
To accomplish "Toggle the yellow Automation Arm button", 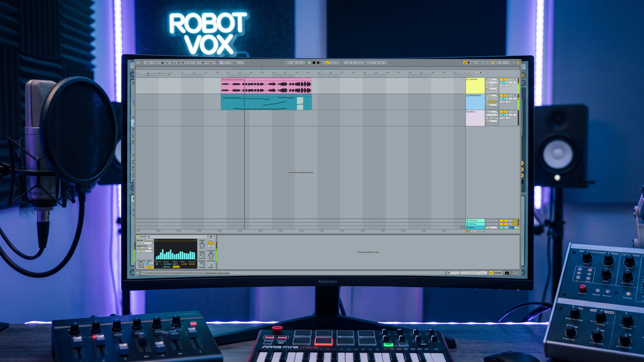I will 328,63.
